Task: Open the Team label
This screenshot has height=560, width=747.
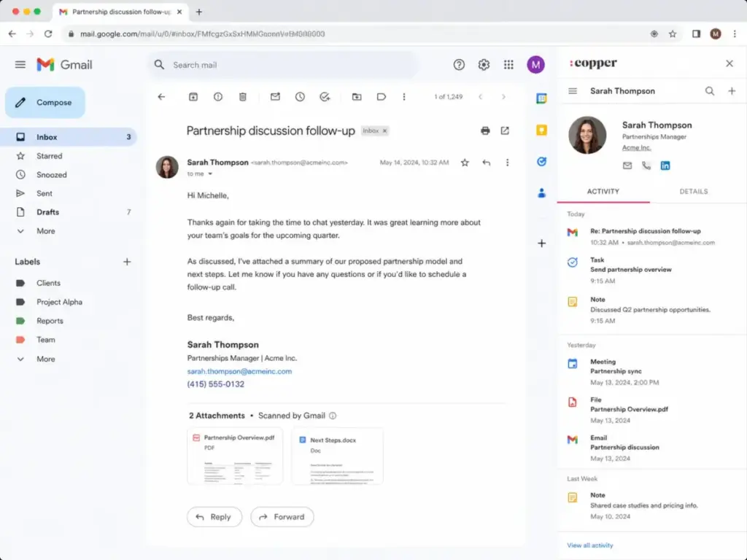Action: [46, 340]
